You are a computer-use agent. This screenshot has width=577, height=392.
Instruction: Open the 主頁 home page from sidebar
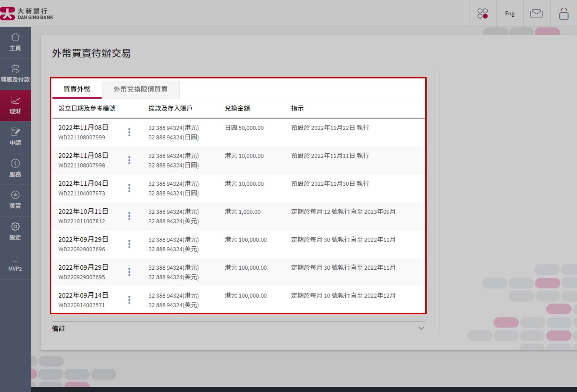(x=15, y=42)
